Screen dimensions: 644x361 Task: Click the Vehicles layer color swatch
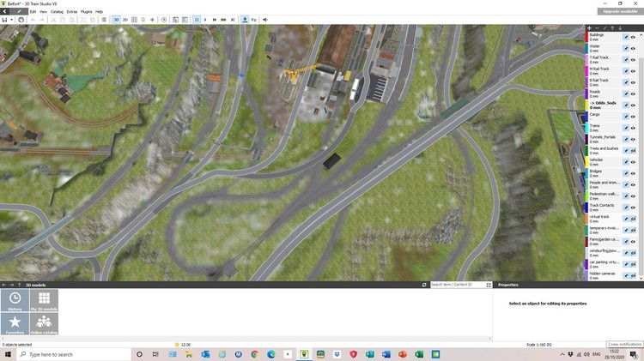[x=586, y=161]
